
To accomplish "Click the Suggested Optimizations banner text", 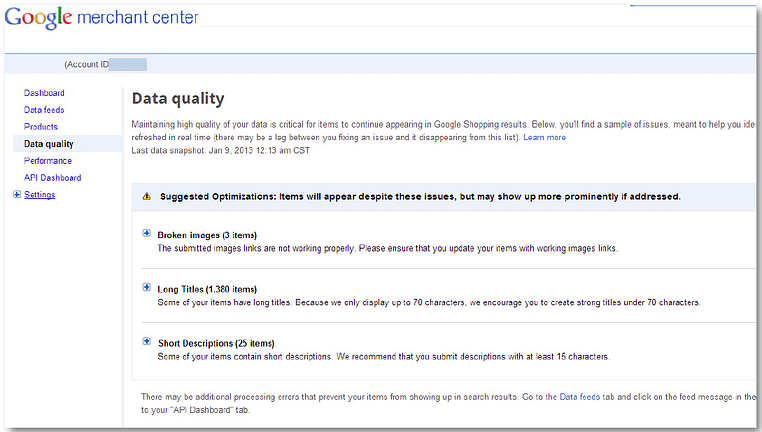I will [x=420, y=197].
